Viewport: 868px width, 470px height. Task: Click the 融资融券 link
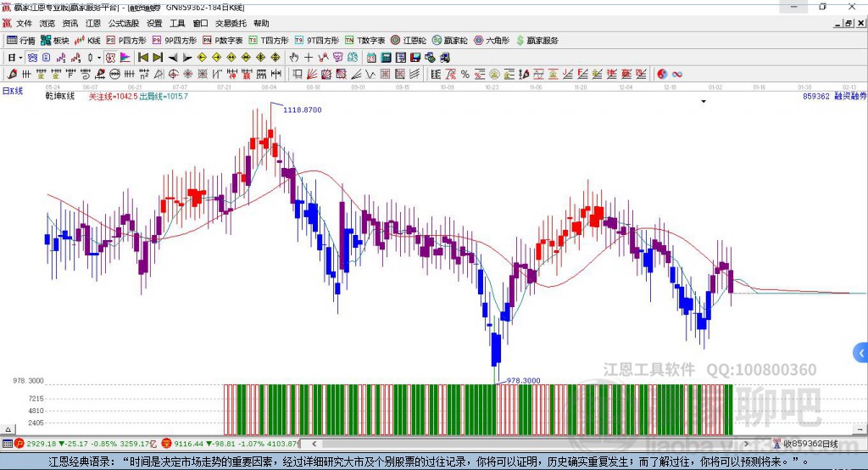(x=850, y=96)
